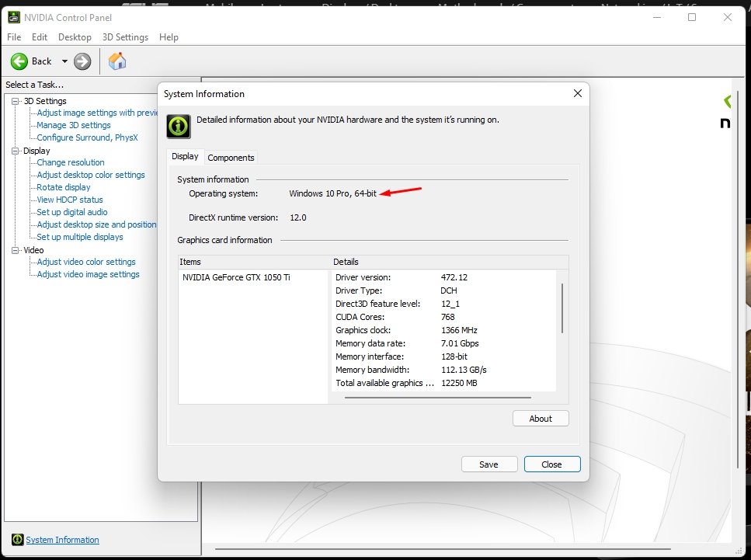The width and height of the screenshot is (751, 560).
Task: Click the Graphics clock row
Action: tap(443, 330)
